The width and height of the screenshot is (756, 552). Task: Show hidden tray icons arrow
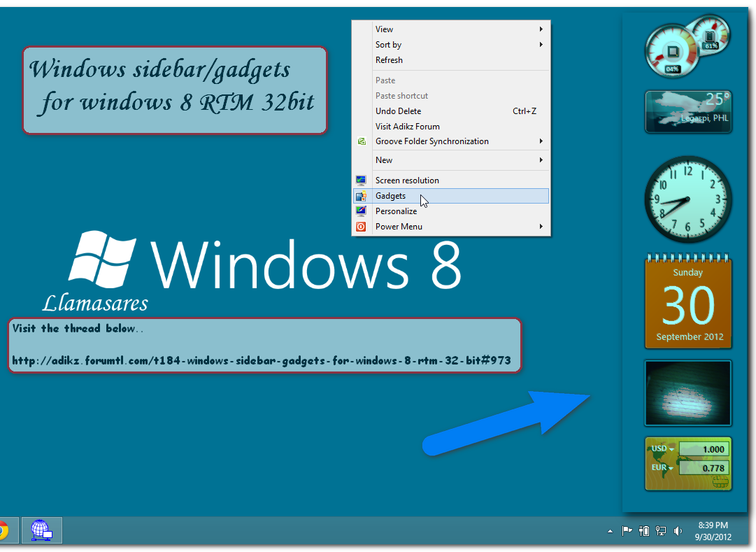610,531
